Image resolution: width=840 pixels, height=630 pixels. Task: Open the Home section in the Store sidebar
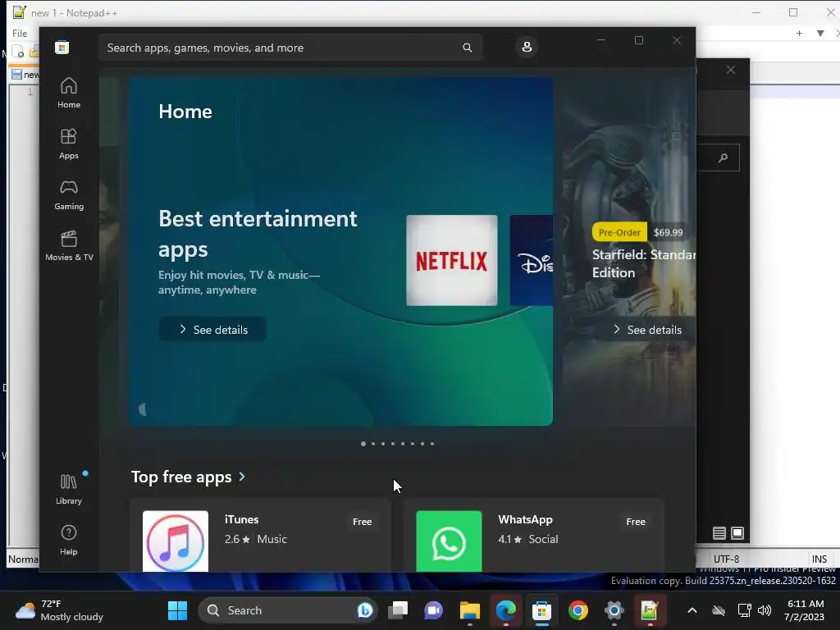pos(69,94)
